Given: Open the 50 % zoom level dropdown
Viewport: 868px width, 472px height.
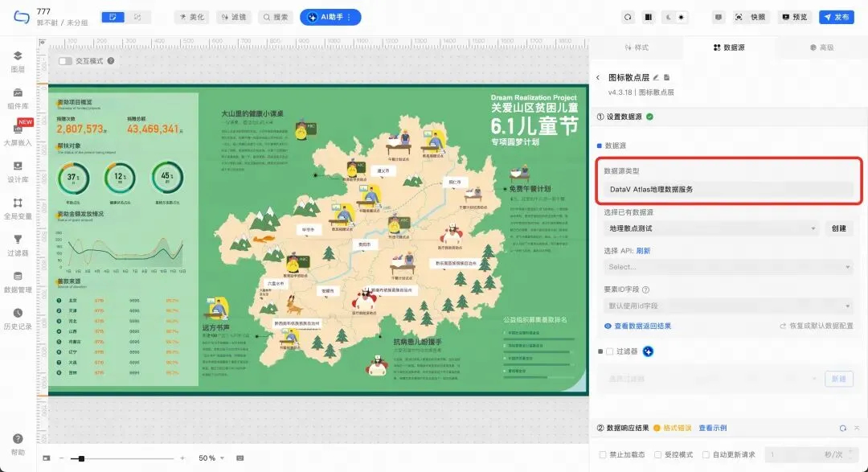Looking at the screenshot, I should [x=211, y=458].
